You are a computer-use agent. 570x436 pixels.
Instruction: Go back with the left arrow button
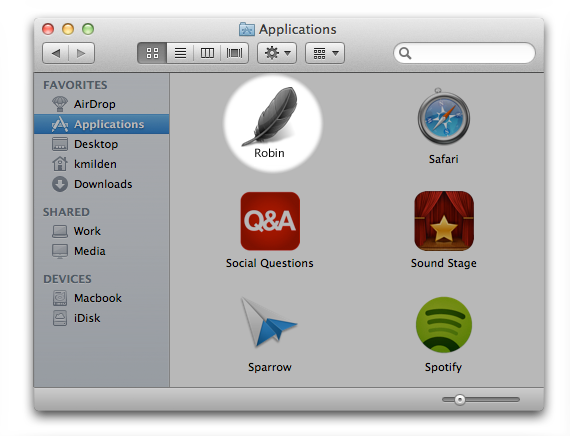pos(56,53)
